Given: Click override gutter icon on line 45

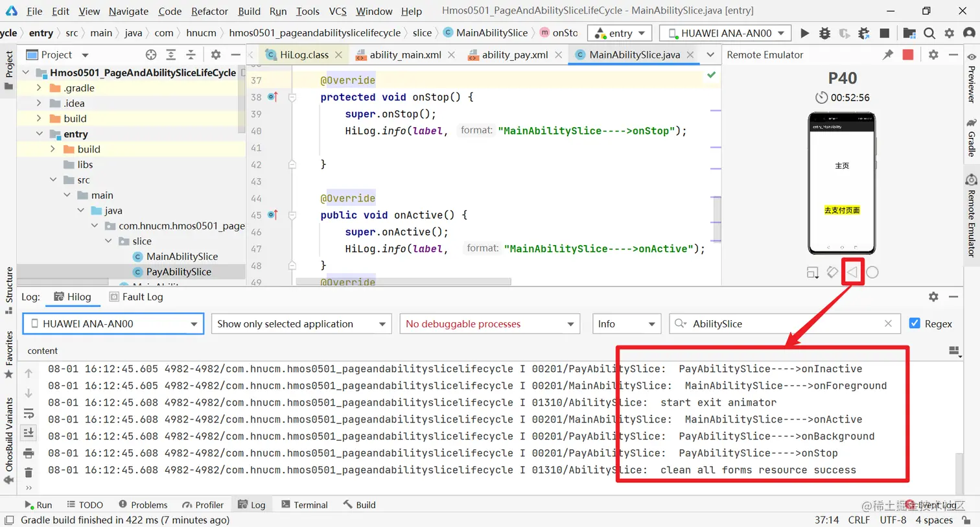Looking at the screenshot, I should pyautogui.click(x=272, y=215).
